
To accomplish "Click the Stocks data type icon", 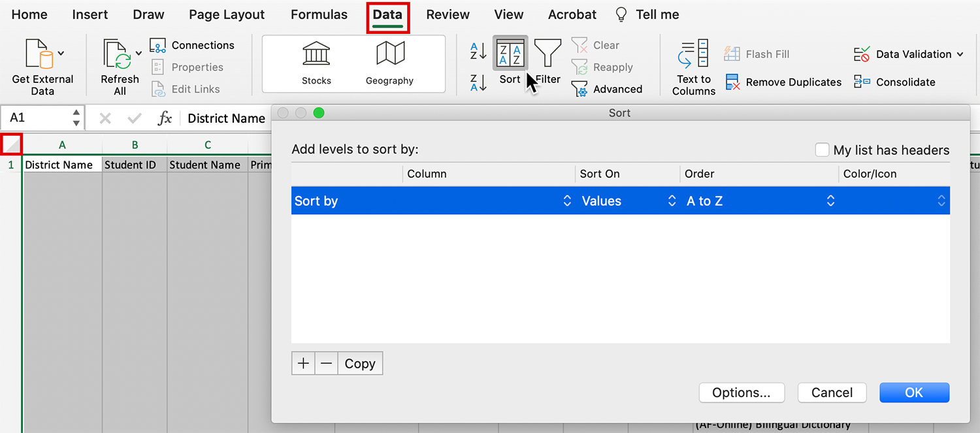I will pos(316,54).
